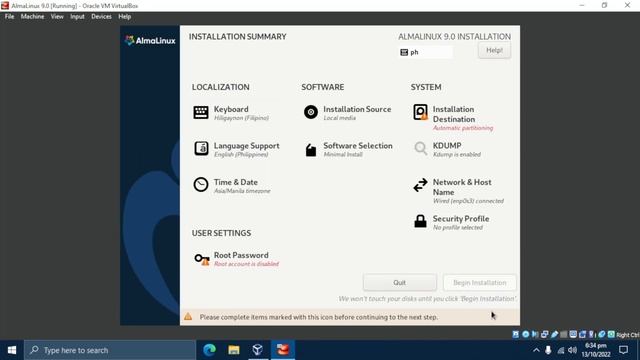This screenshot has width=640, height=360.
Task: Click the shared folders status icon
Action: 564,334
